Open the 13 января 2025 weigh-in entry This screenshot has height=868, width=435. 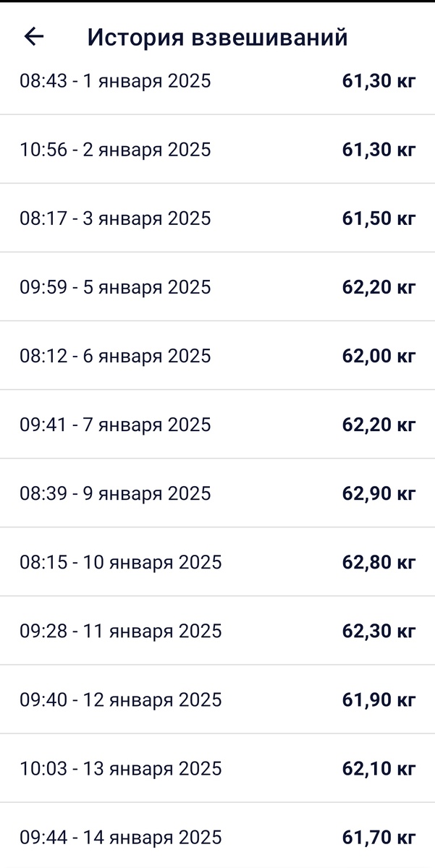click(x=217, y=767)
